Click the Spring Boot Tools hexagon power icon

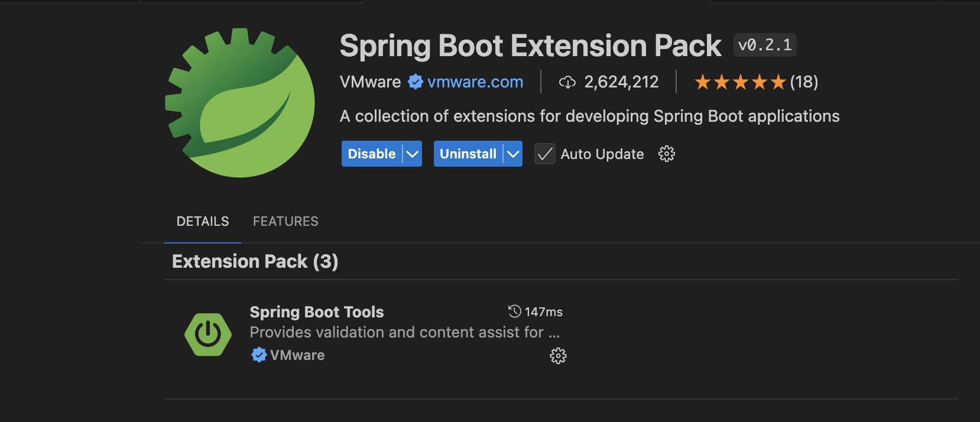tap(208, 335)
